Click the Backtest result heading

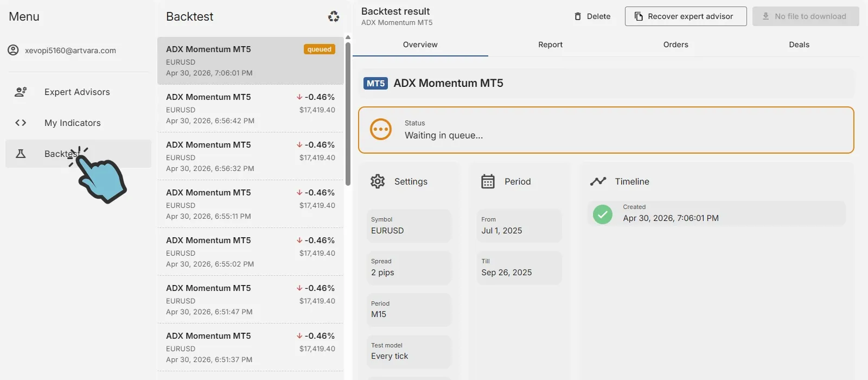pos(395,11)
